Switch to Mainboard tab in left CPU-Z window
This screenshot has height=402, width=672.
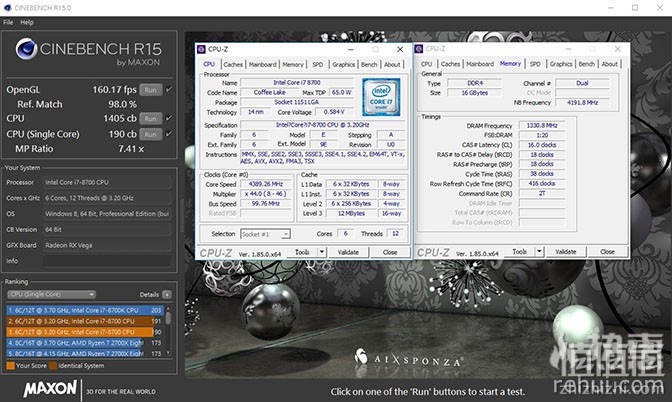coord(262,64)
